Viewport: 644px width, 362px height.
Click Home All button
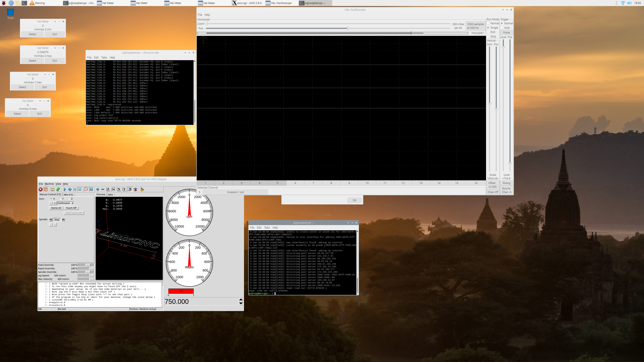coord(56,208)
